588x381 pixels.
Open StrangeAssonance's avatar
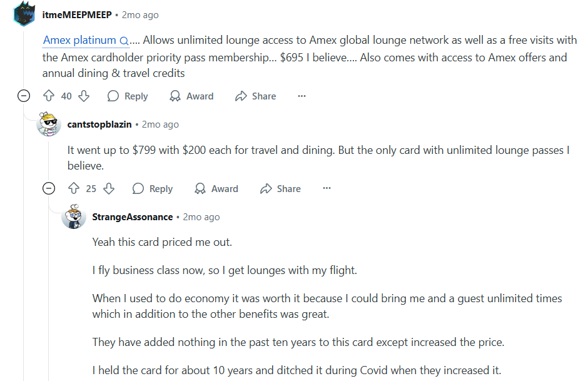[74, 217]
